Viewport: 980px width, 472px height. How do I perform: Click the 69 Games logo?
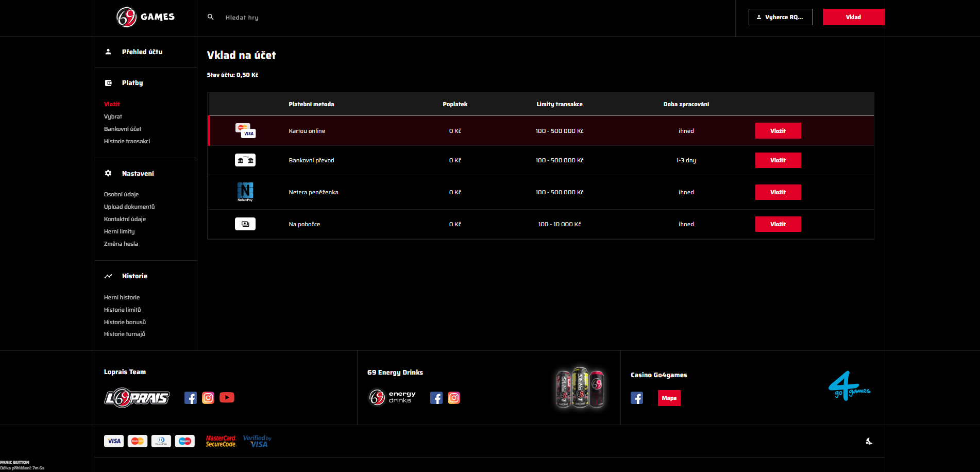coord(145,17)
